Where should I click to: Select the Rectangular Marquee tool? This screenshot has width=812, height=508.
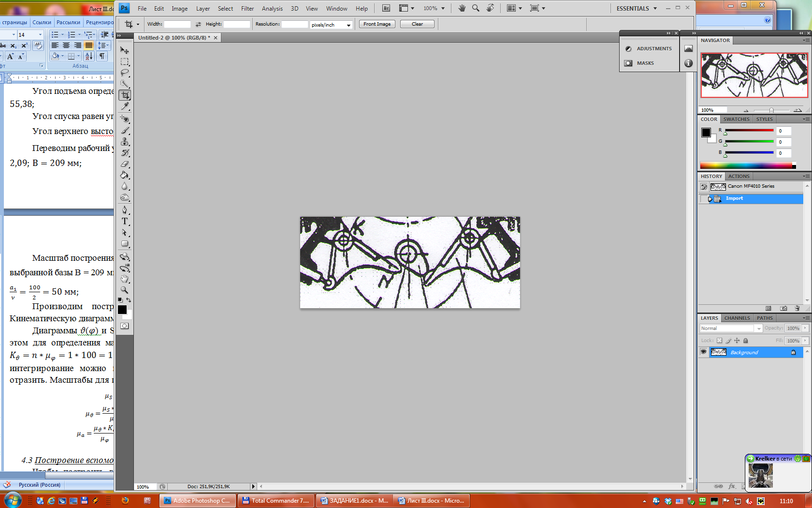(125, 62)
